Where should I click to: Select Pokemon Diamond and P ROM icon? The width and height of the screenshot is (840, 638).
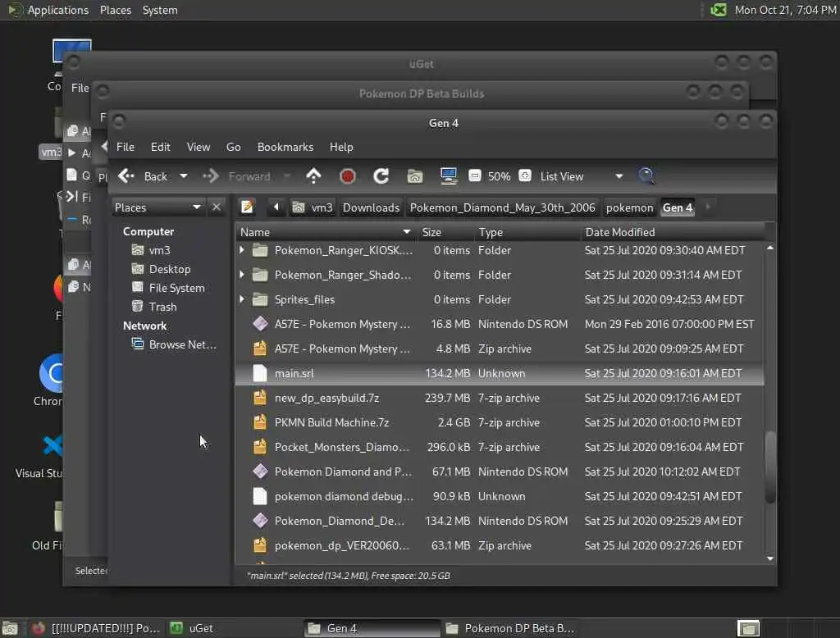260,472
